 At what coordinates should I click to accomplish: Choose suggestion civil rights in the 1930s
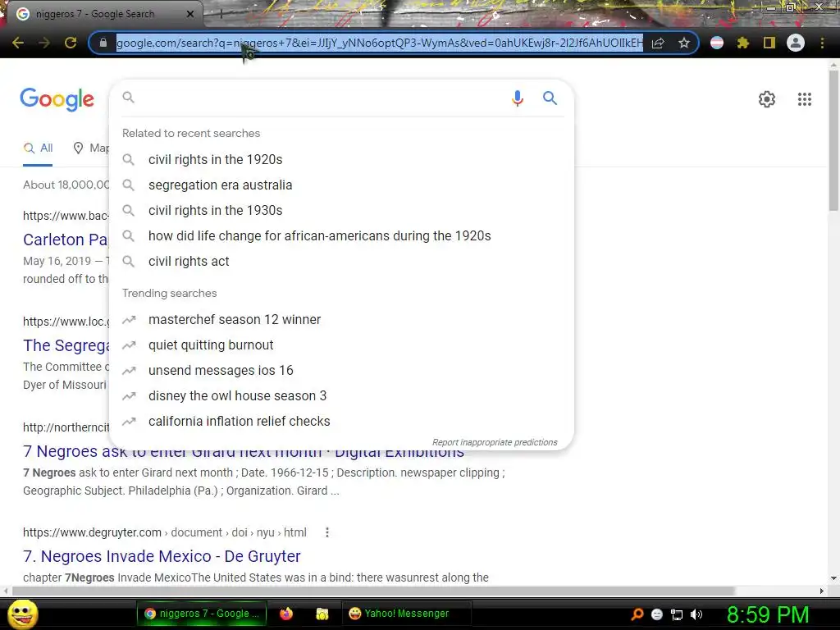pyautogui.click(x=341, y=211)
